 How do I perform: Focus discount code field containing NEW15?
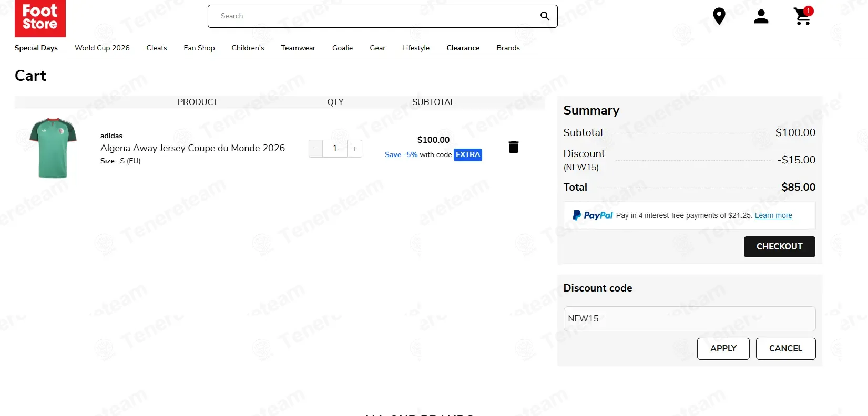coord(689,319)
